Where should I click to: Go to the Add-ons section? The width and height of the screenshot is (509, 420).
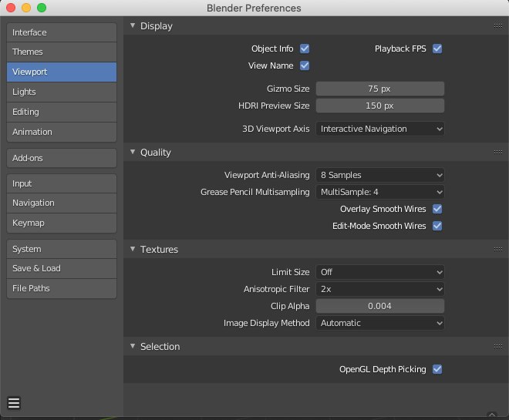tap(62, 158)
